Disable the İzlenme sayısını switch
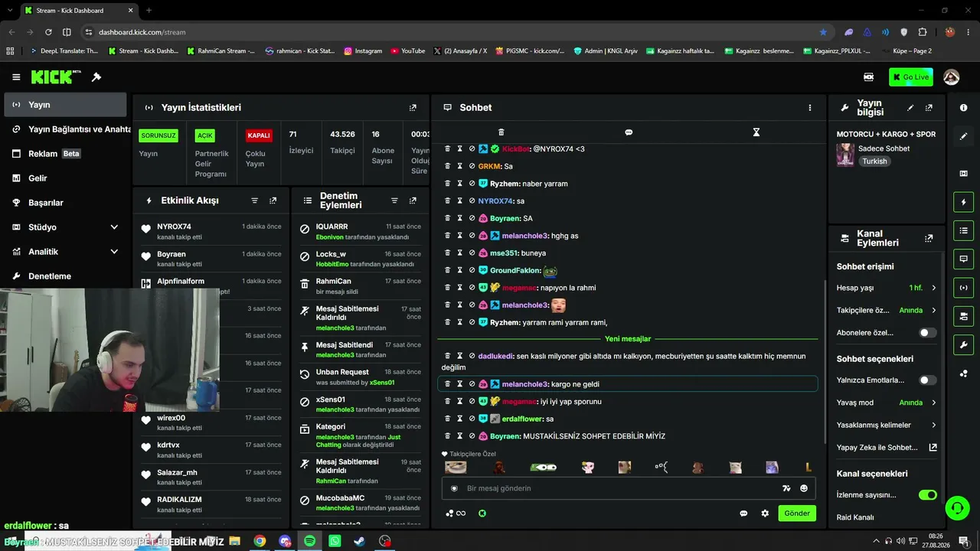 click(x=927, y=495)
